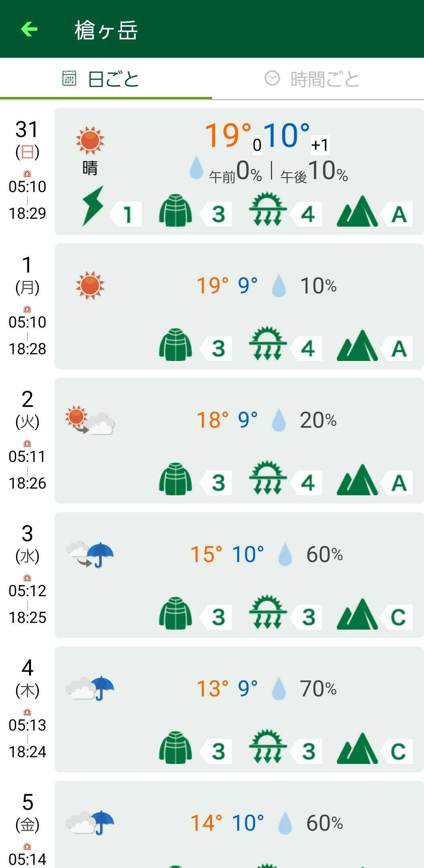Image resolution: width=424 pixels, height=868 pixels.
Task: Tap the cloudy rain icon for Thursday the 4th
Action: click(90, 689)
